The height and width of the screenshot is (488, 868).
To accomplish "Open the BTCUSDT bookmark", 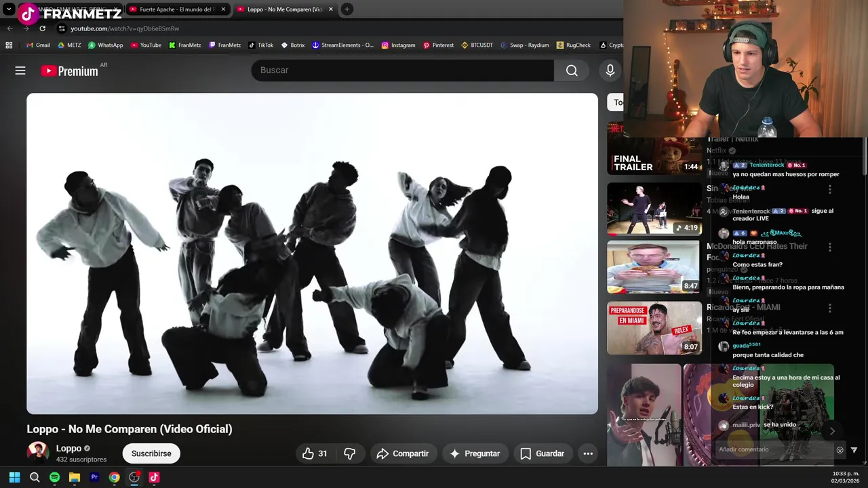I will (477, 45).
